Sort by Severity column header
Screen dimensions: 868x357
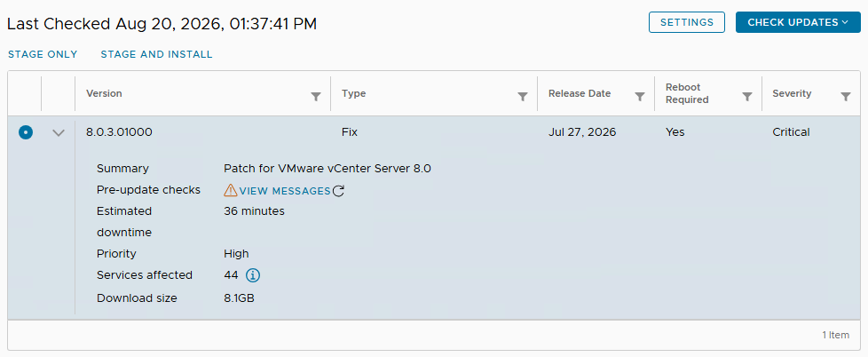pos(793,93)
